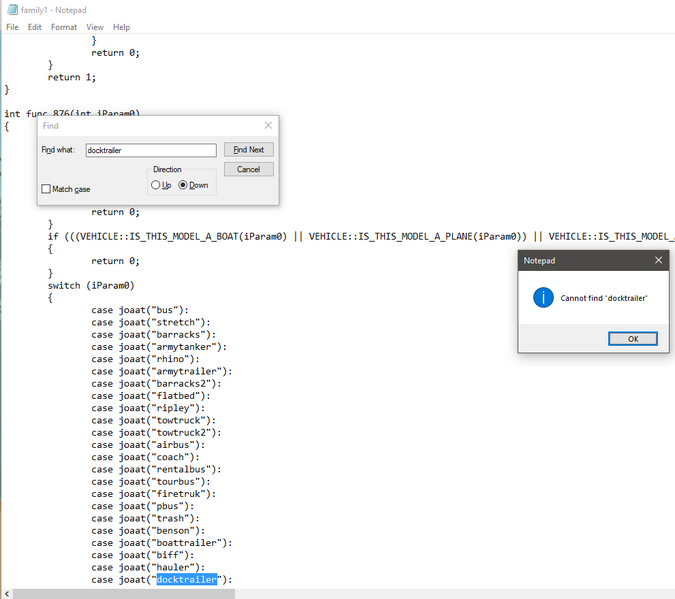Close the Find dialog with X
The height and width of the screenshot is (599, 675).
268,125
